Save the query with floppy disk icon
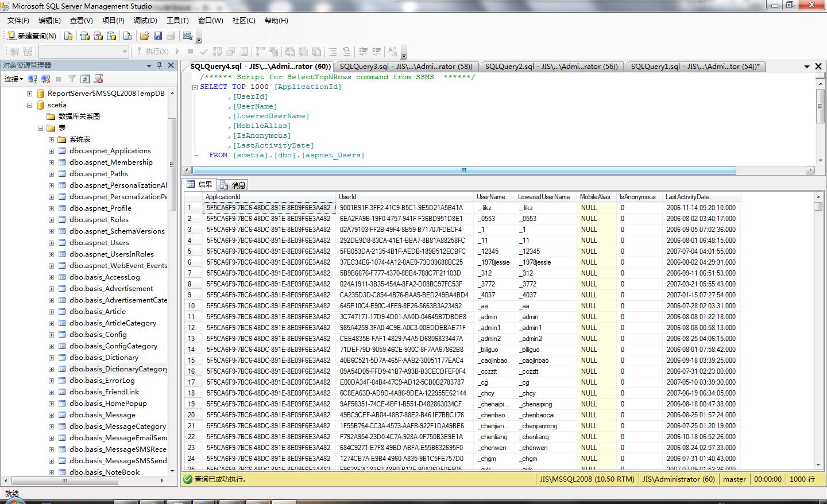 (x=158, y=36)
